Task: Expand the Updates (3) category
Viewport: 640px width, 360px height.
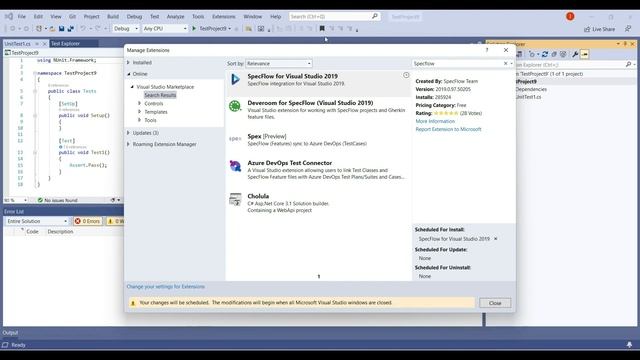Action: pyautogui.click(x=129, y=133)
